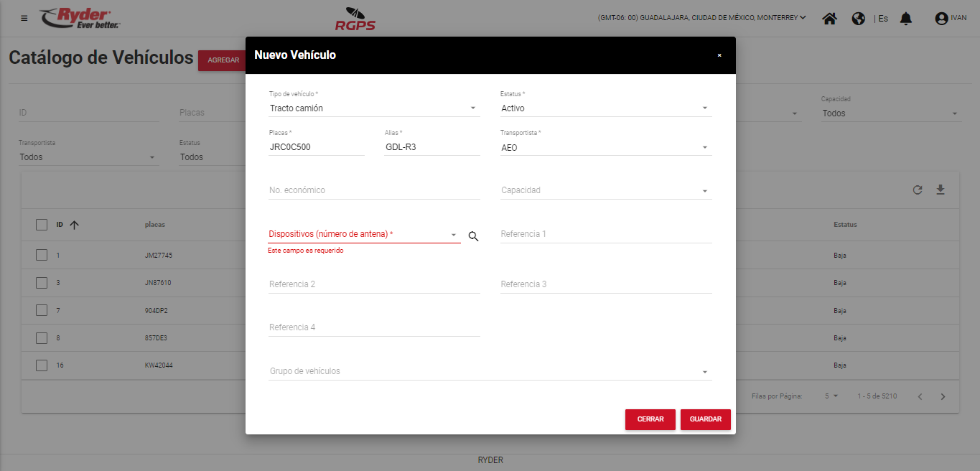Expand the Tipo de vehículo dropdown
The height and width of the screenshot is (471, 980).
(x=373, y=108)
